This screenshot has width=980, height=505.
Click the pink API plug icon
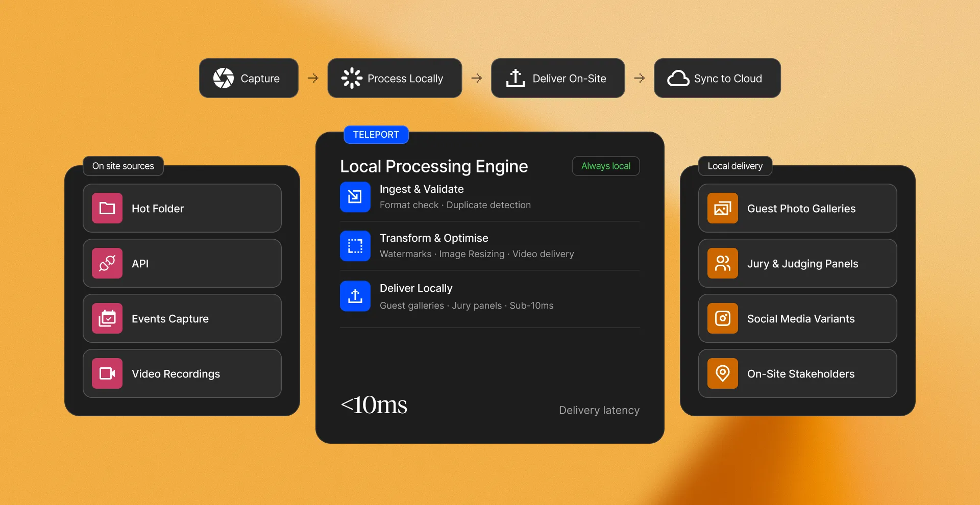pyautogui.click(x=107, y=263)
